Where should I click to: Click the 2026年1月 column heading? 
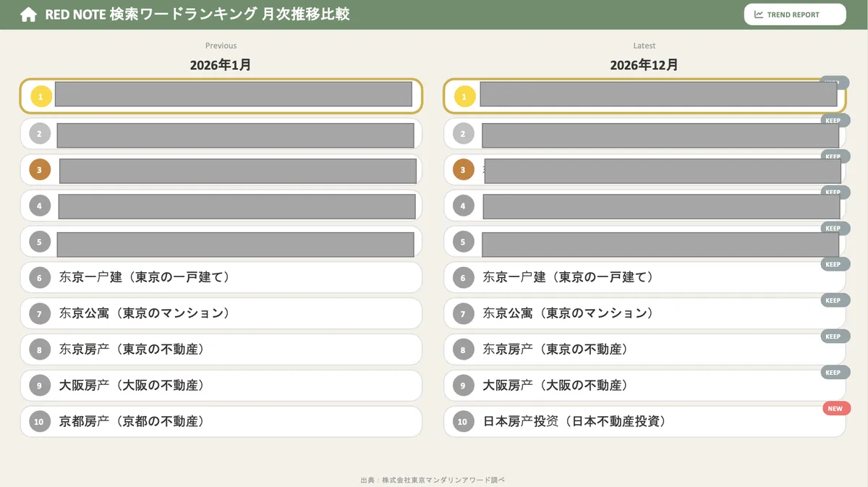pos(221,65)
